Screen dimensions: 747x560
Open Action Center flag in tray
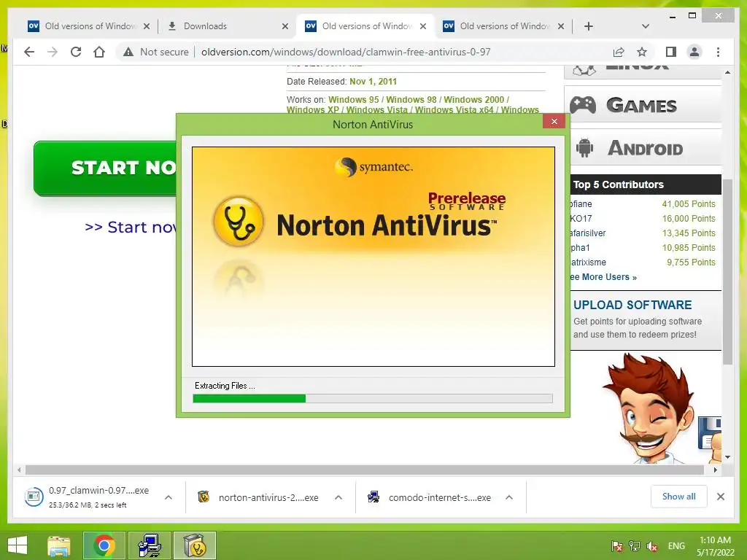(616, 546)
